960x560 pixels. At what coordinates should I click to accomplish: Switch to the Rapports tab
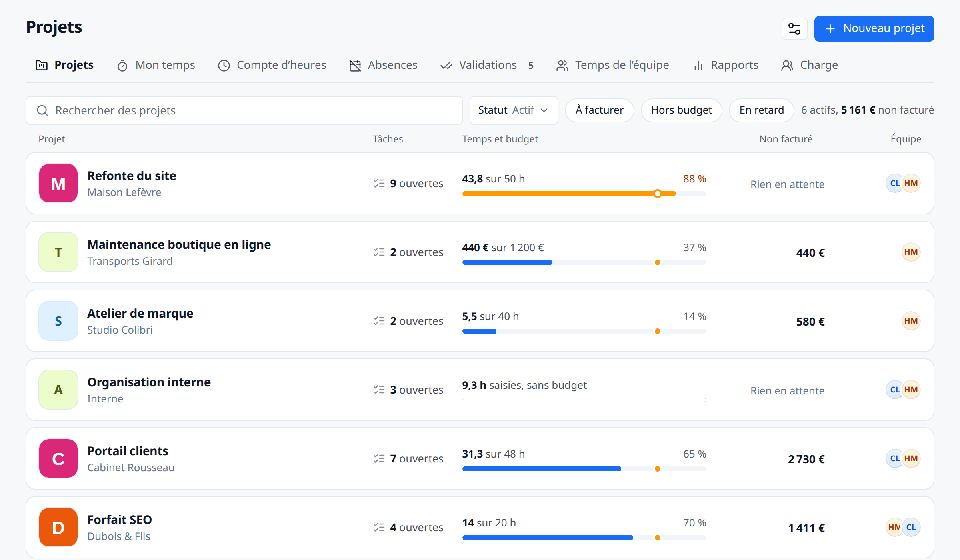click(x=726, y=65)
